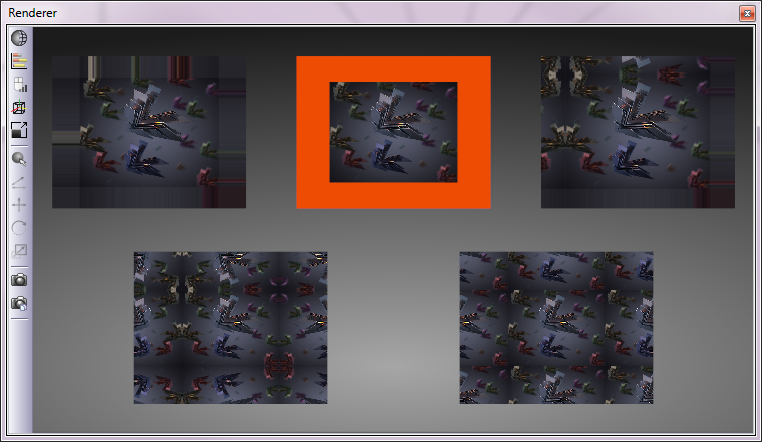Click the expand-to-fullscreen arrow icon
Image resolution: width=762 pixels, height=442 pixels.
19,130
